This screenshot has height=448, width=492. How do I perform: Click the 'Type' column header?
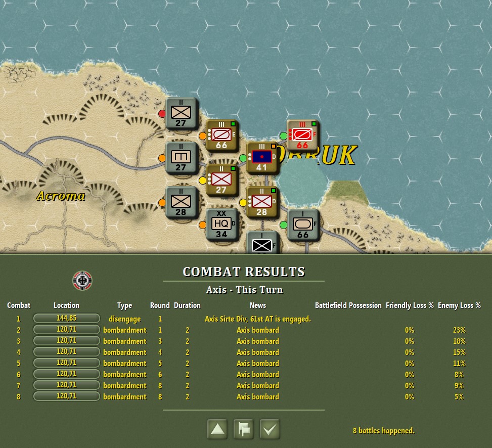pyautogui.click(x=124, y=305)
